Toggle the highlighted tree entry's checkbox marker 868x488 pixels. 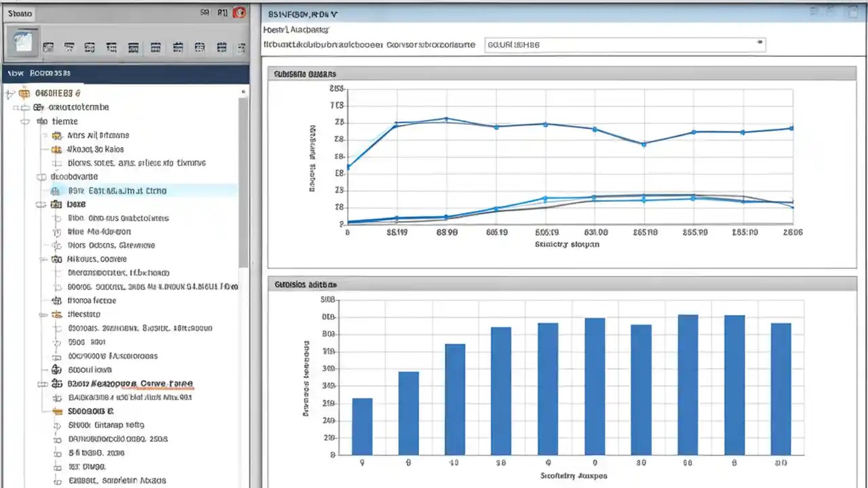point(56,190)
